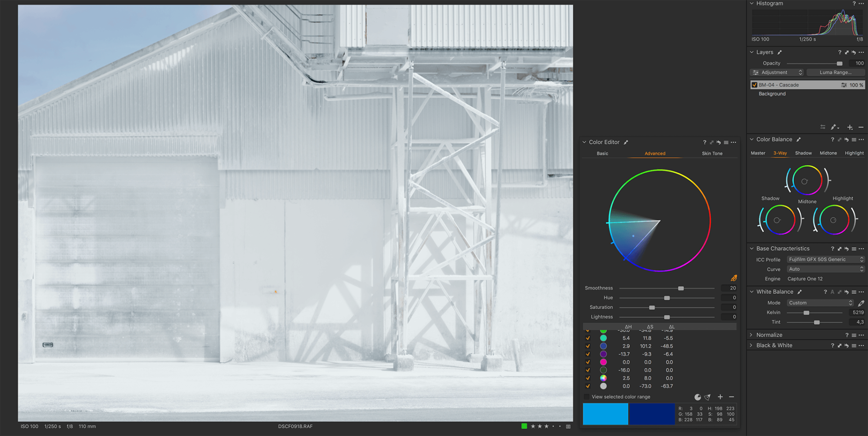Open help for the White Balance panel

point(825,292)
